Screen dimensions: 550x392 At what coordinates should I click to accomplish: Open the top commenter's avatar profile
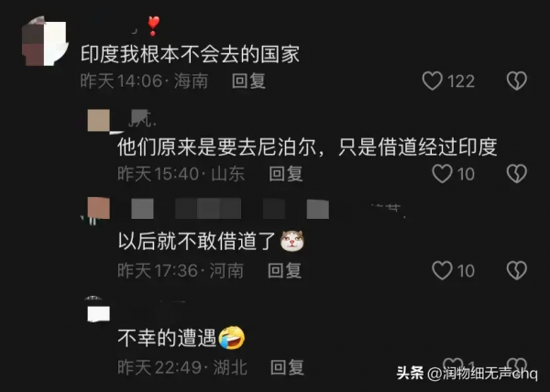click(x=44, y=41)
